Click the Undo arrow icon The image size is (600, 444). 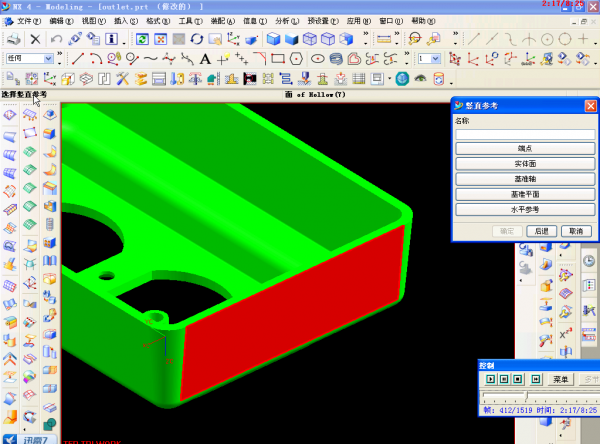[56, 39]
